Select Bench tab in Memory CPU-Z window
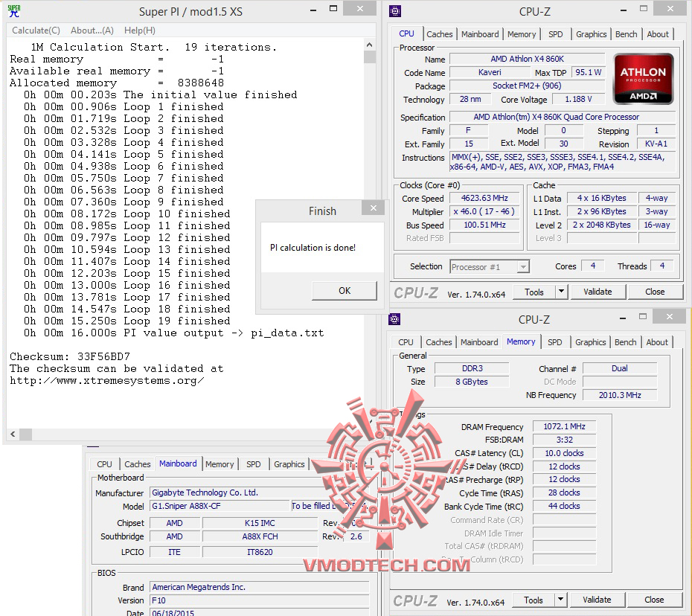Viewport: 692px width, 616px height. pos(625,342)
